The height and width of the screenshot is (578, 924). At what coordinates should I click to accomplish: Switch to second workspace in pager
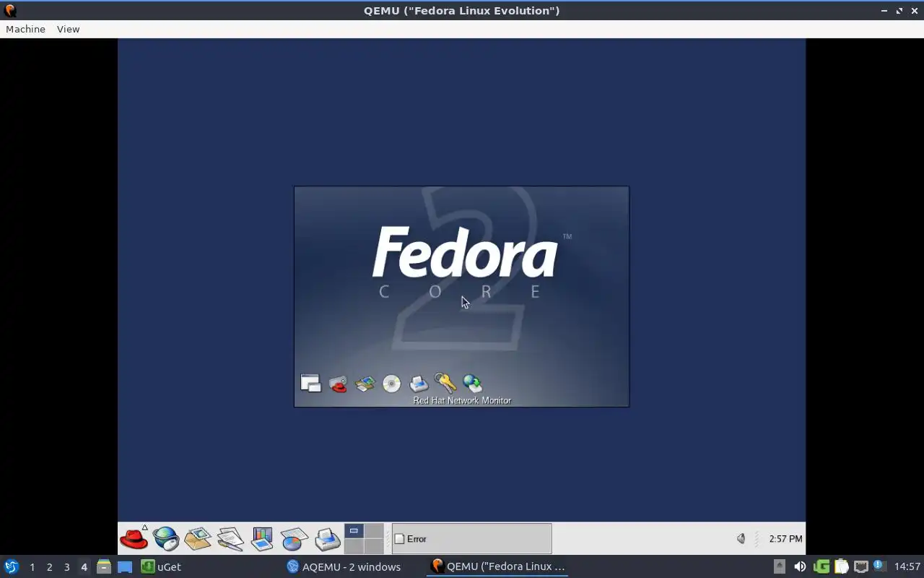coord(373,531)
